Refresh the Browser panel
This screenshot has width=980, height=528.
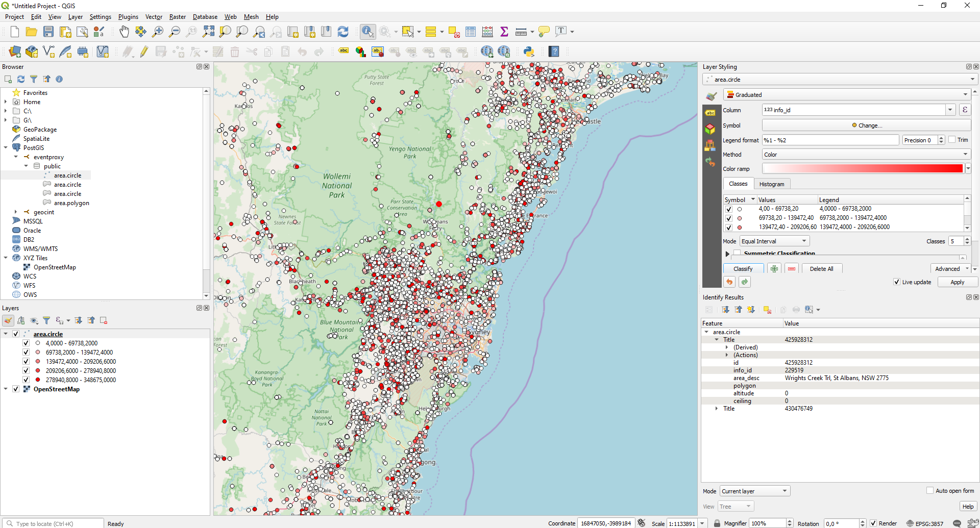(x=21, y=79)
